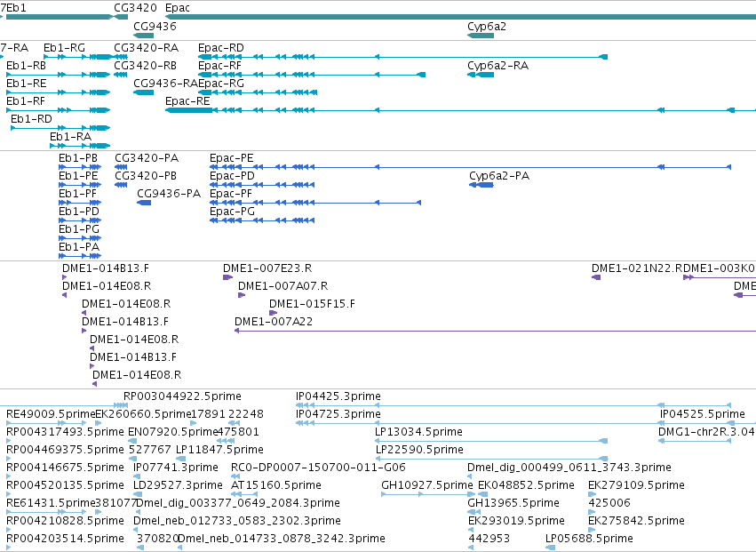Select transcript Eb1-RG

coord(64,48)
